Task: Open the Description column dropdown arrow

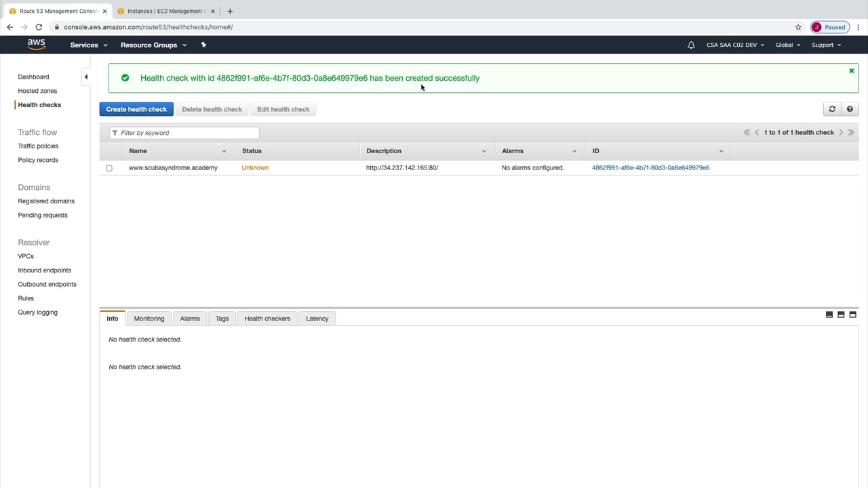Action: click(484, 151)
